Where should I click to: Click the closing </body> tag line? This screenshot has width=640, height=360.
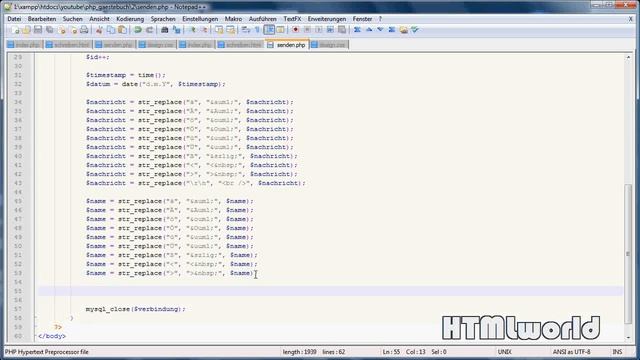[52, 336]
